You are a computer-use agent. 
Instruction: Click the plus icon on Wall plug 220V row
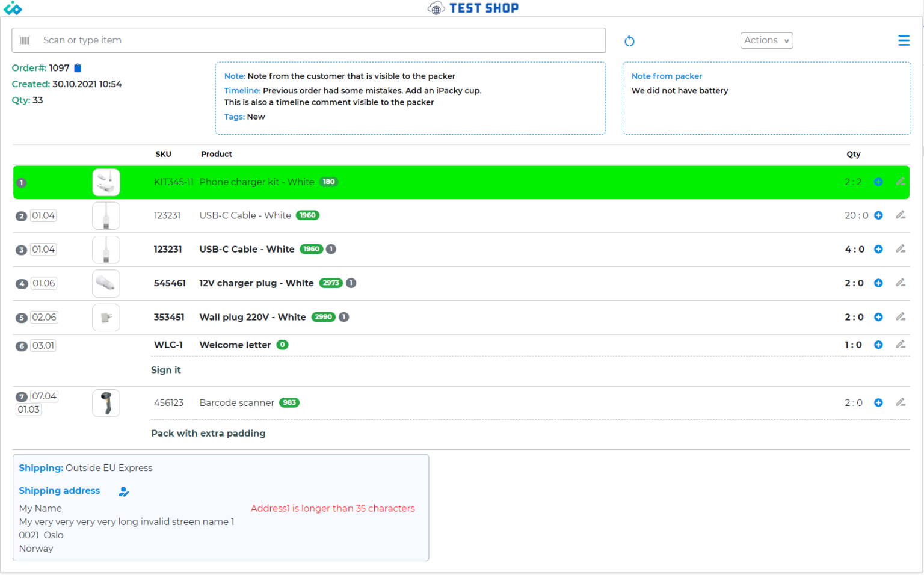(878, 317)
